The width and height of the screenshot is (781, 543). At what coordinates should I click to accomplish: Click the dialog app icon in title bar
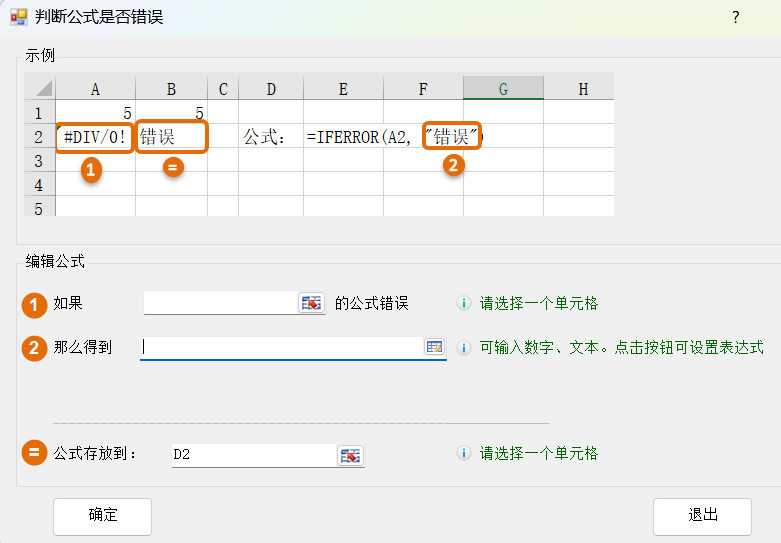pyautogui.click(x=18, y=17)
